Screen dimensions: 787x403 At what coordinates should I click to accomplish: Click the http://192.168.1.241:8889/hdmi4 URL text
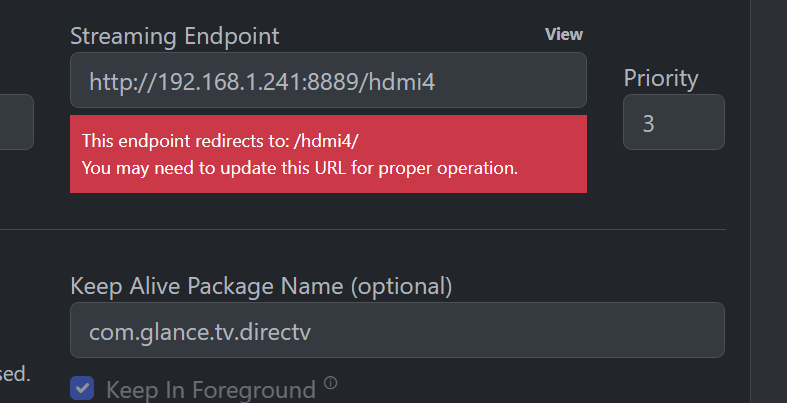pyautogui.click(x=261, y=81)
